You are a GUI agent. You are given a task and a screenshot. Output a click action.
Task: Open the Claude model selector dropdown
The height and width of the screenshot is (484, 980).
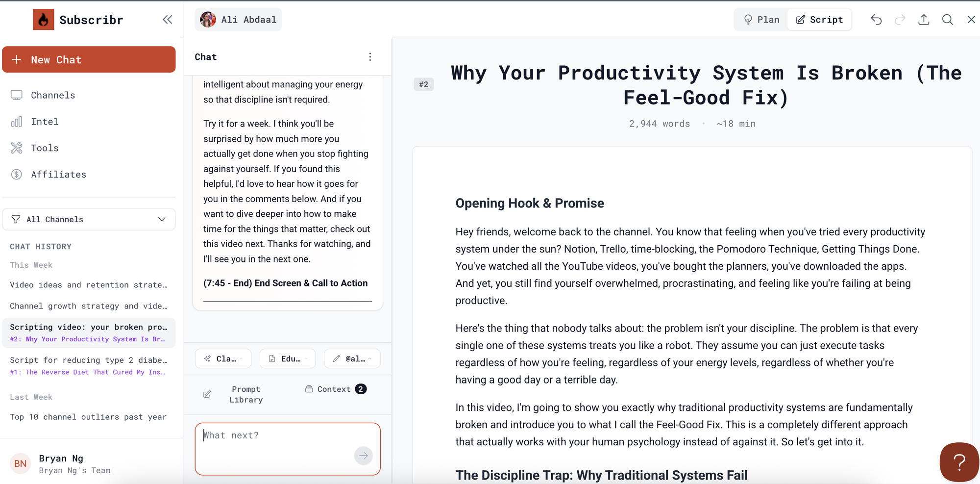pos(223,359)
